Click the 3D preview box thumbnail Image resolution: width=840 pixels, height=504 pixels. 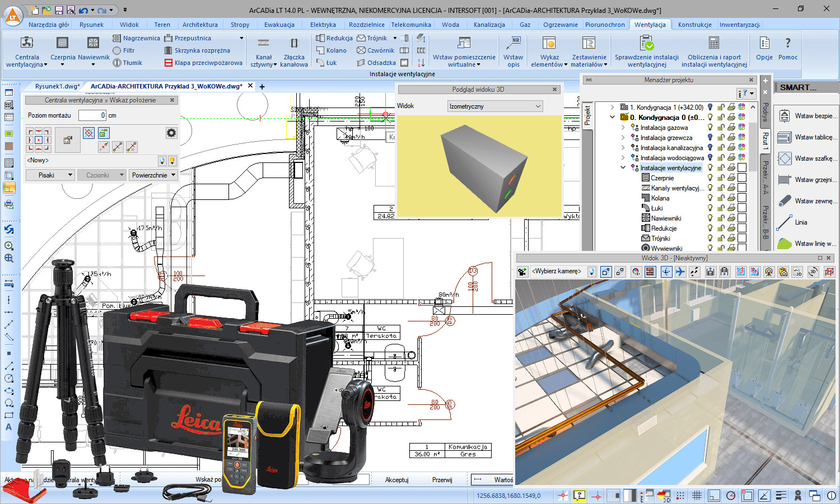tap(479, 166)
